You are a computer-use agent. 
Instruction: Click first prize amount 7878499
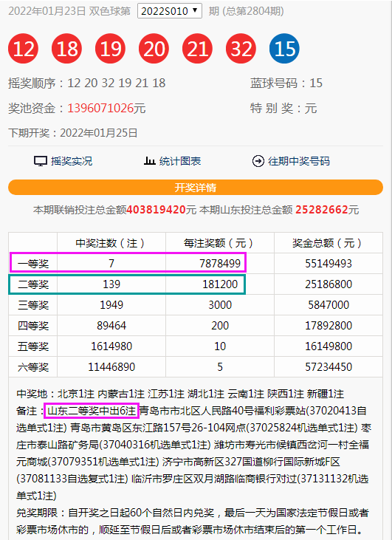point(220,264)
